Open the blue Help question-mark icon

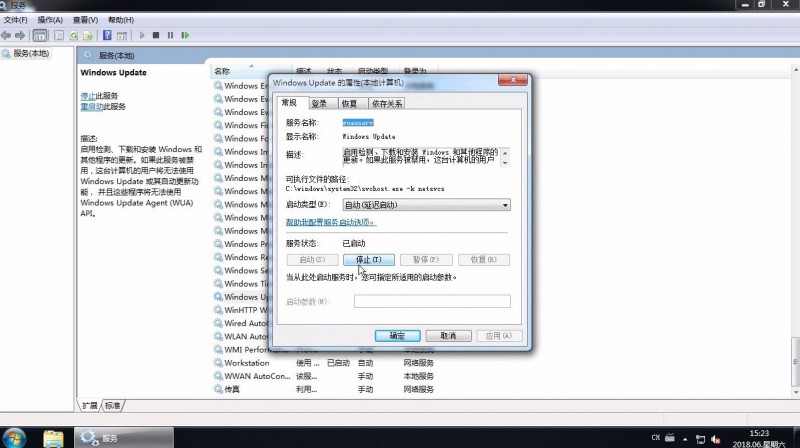107,35
